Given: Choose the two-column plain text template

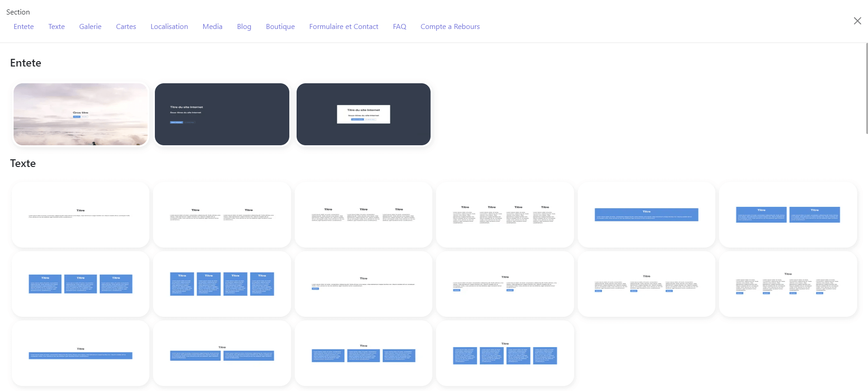Looking at the screenshot, I should 222,215.
